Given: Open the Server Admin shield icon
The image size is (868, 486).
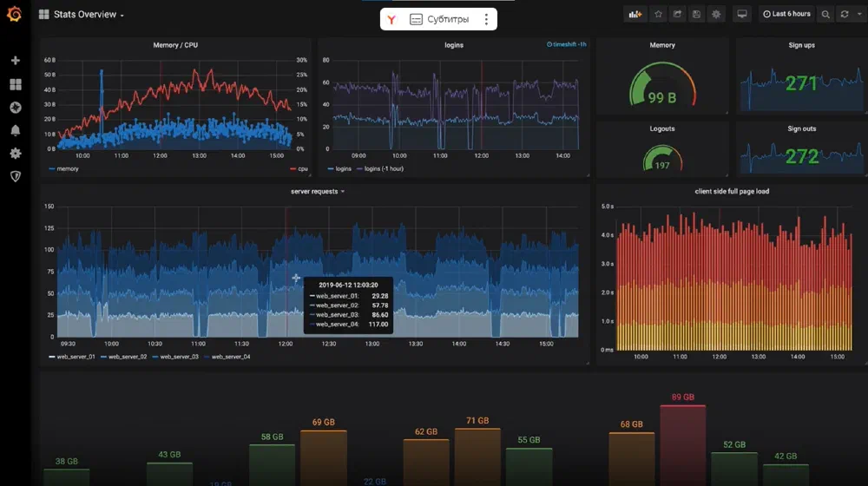Looking at the screenshot, I should [x=16, y=176].
